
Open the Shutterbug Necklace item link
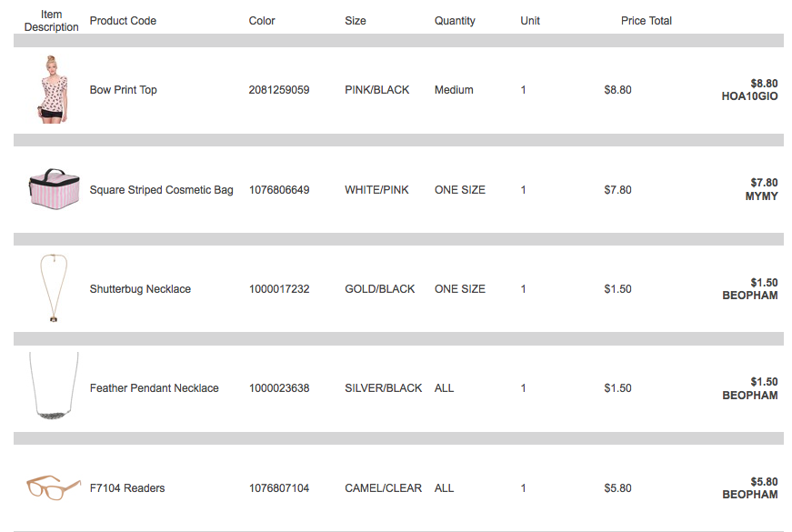[140, 289]
